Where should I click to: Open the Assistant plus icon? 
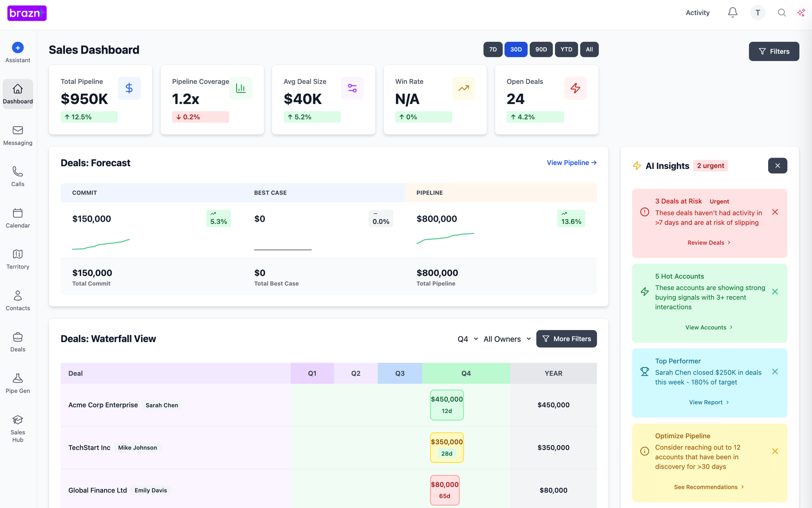pyautogui.click(x=17, y=48)
